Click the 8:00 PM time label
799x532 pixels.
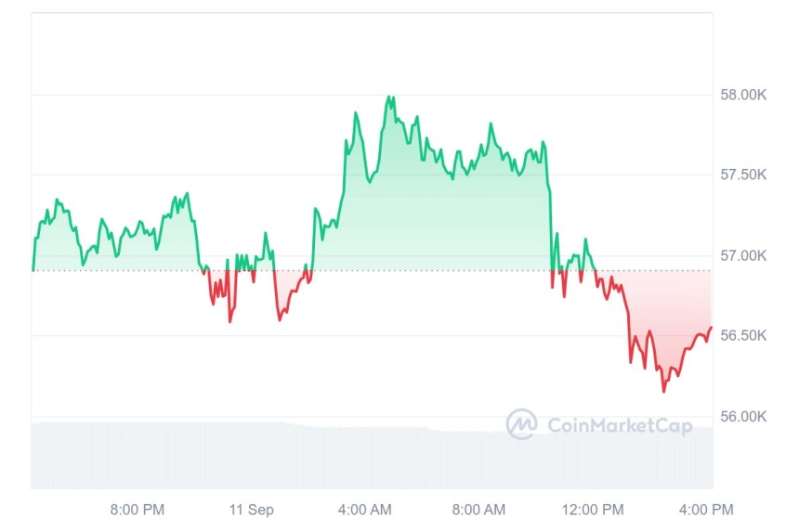point(138,509)
